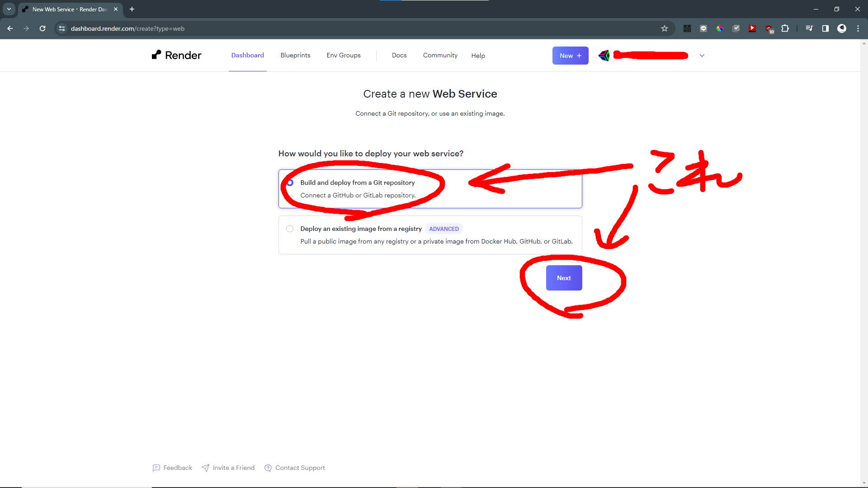Open the New + dropdown button
The height and width of the screenshot is (488, 868).
(570, 56)
